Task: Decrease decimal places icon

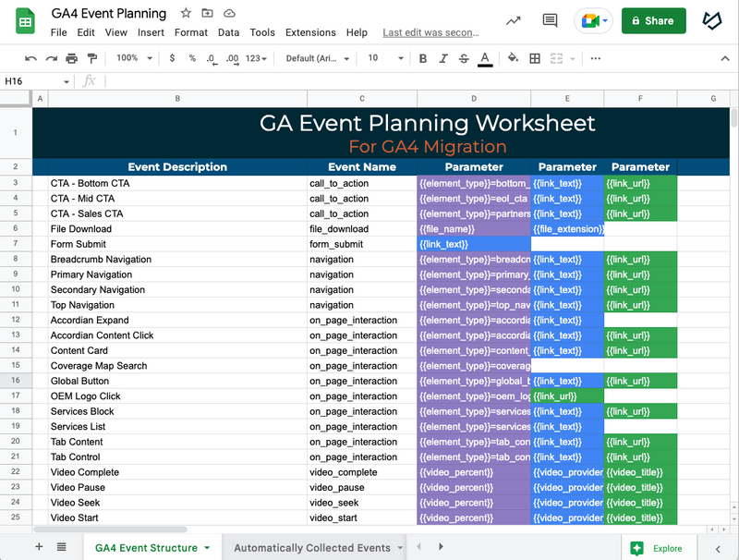Action: (212, 59)
